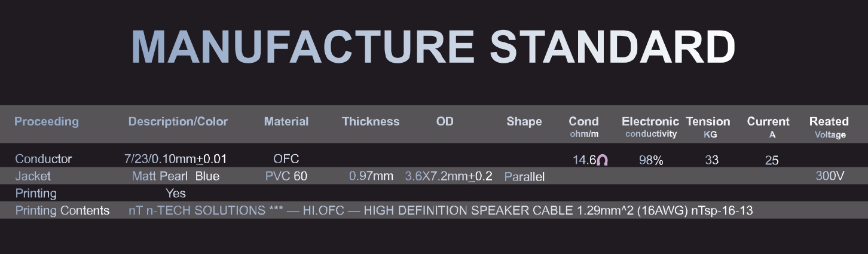Select the 300V voltage value
The image size is (868, 254).
click(830, 176)
